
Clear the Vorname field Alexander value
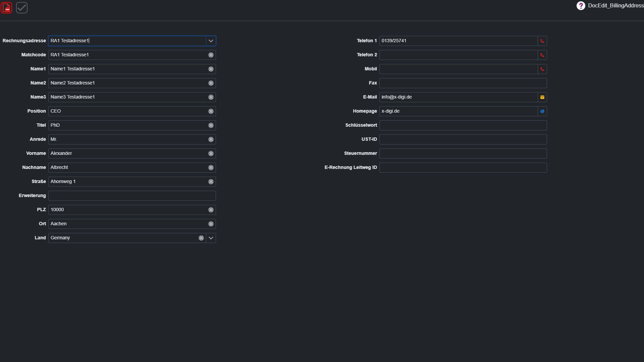click(211, 154)
